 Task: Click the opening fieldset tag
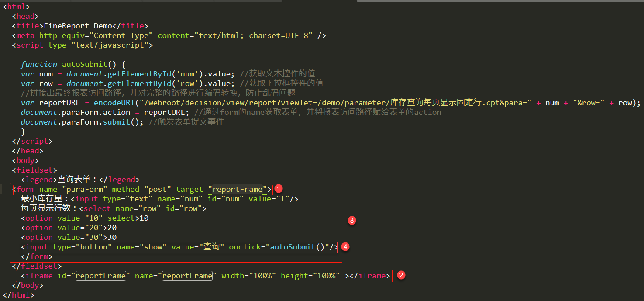pos(34,170)
